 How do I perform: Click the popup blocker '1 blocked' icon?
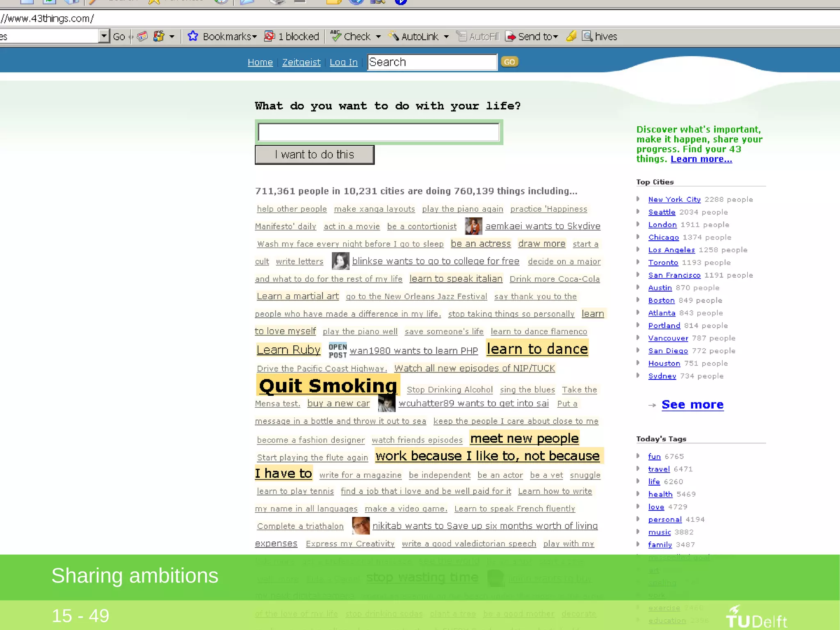click(x=269, y=37)
